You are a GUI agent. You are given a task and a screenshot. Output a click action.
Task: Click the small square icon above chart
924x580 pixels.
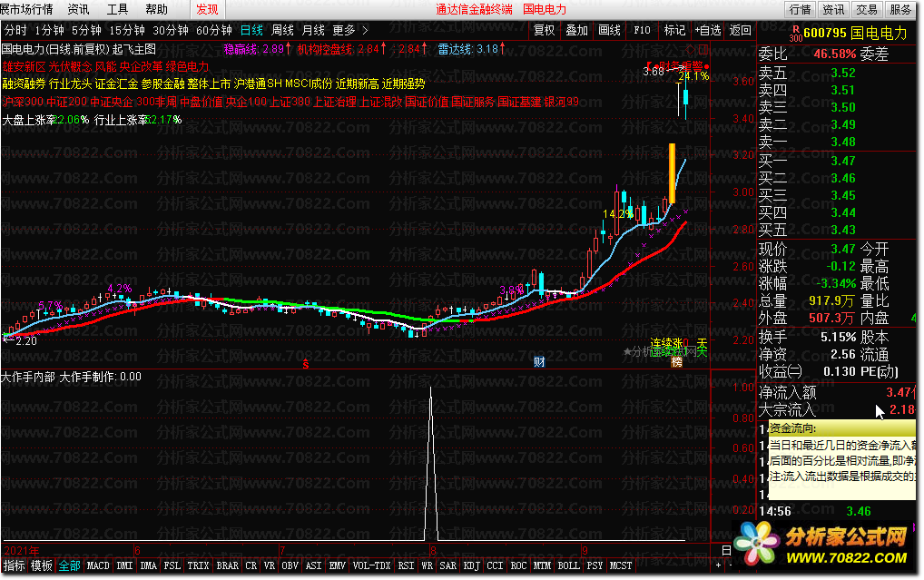click(703, 50)
